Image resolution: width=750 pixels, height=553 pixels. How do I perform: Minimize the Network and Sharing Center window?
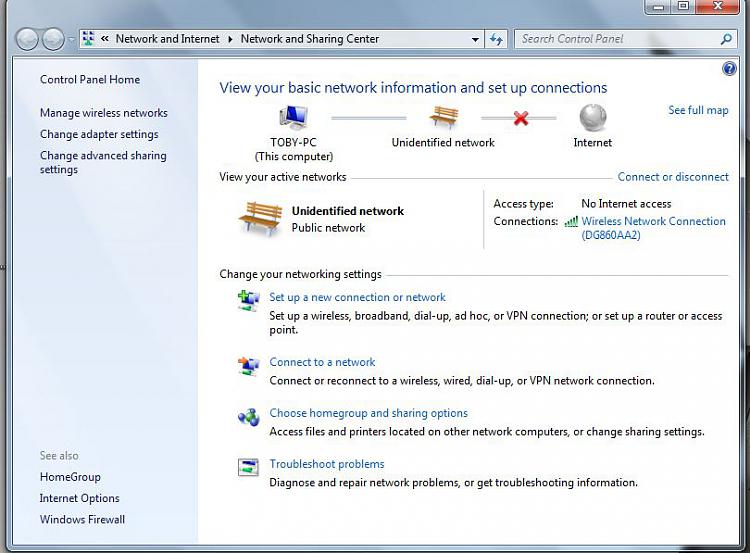coord(659,6)
